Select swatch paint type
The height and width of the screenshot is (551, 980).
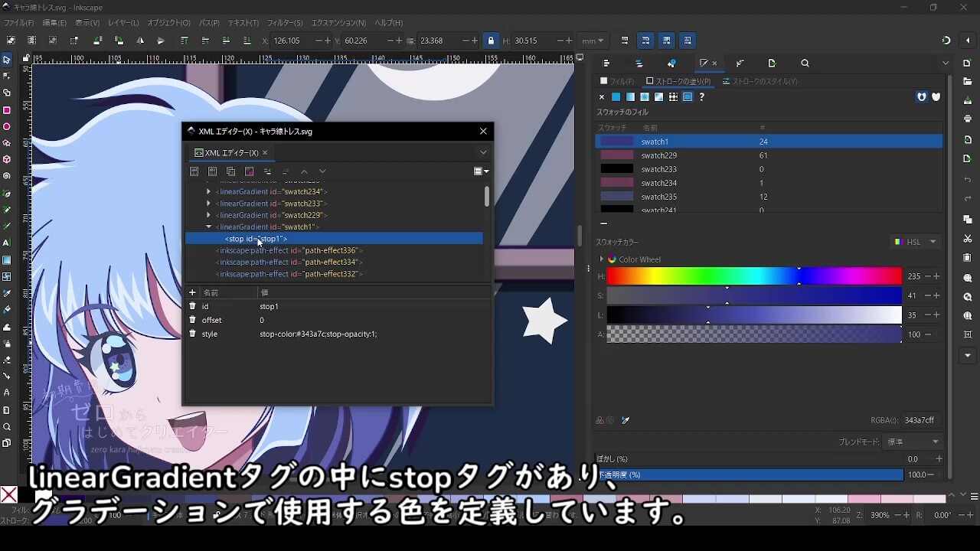[688, 97]
